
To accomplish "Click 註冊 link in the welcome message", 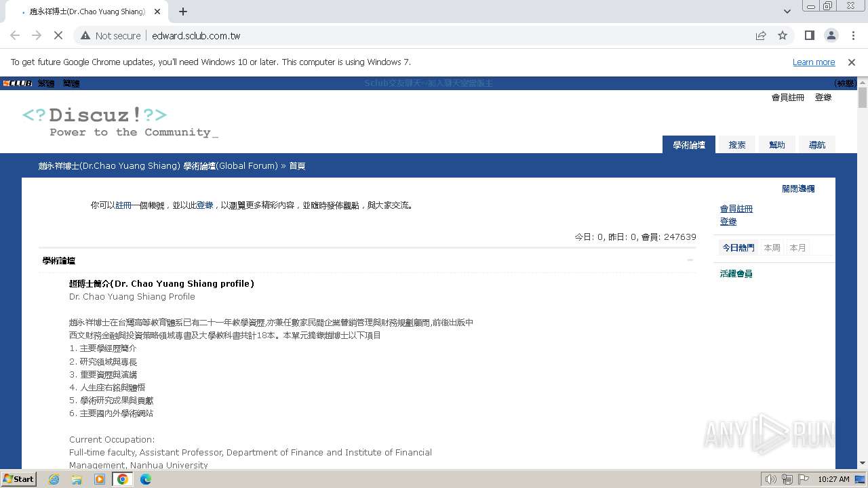I will (x=123, y=205).
